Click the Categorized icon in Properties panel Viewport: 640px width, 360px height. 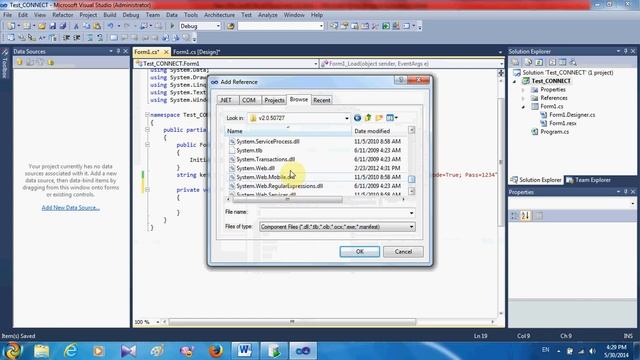[x=514, y=216]
